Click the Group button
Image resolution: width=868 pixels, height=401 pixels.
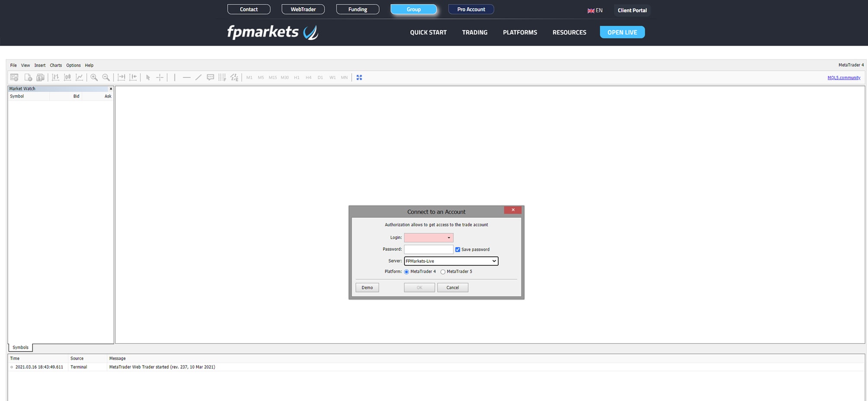pos(413,9)
